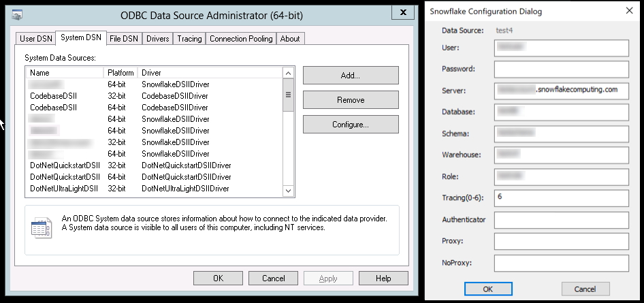The width and height of the screenshot is (644, 303).
Task: Click the ODBC Administrator title bar icon
Action: (17, 15)
